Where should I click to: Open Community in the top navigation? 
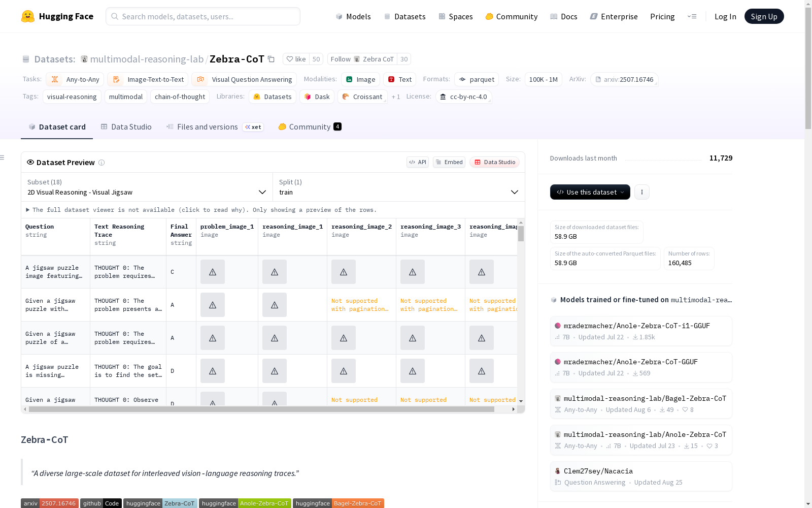(x=511, y=16)
